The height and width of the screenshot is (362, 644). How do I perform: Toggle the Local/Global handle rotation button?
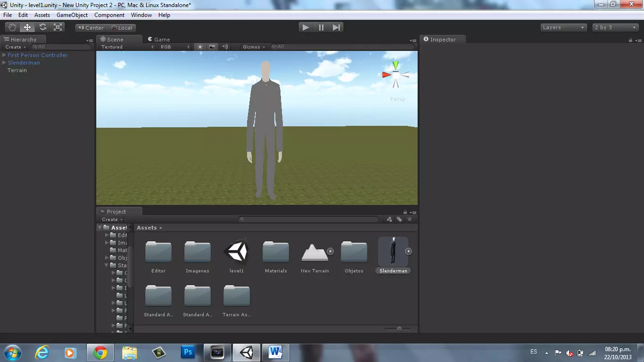(122, 28)
